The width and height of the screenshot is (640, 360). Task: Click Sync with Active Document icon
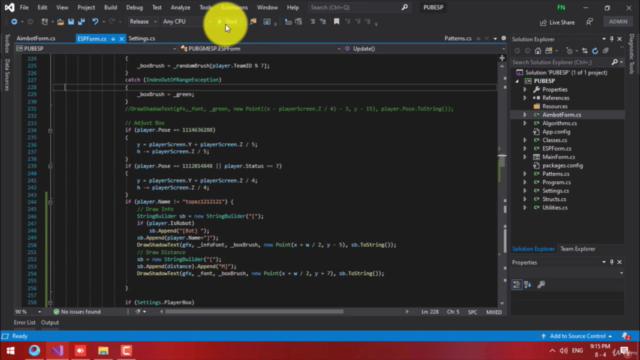coord(584,51)
